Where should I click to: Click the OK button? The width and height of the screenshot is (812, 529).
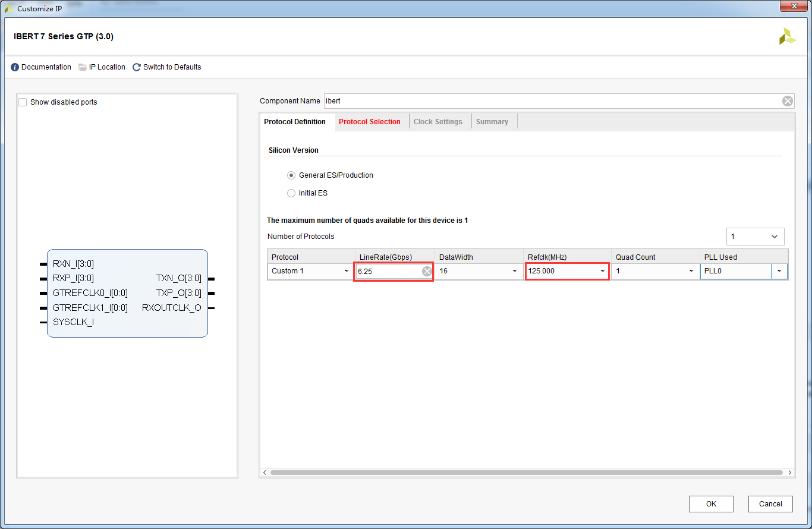coord(711,504)
